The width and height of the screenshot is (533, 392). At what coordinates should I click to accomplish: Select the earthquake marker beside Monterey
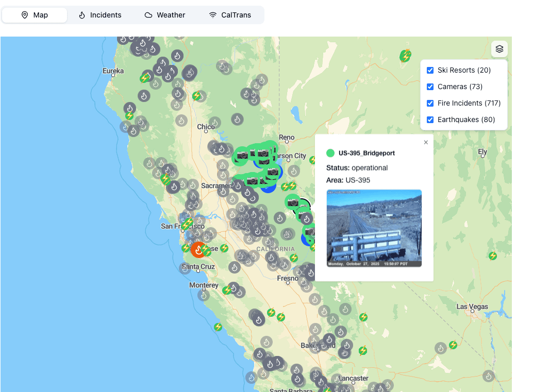[227, 290]
